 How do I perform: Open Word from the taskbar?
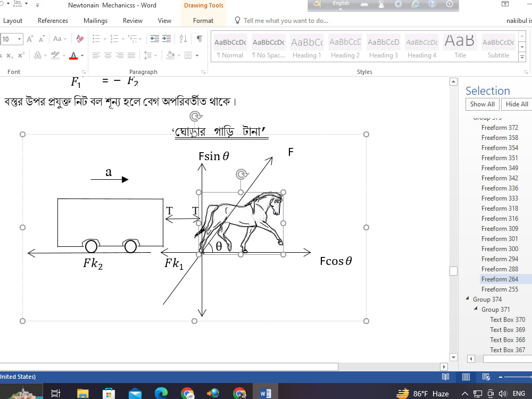pyautogui.click(x=265, y=393)
